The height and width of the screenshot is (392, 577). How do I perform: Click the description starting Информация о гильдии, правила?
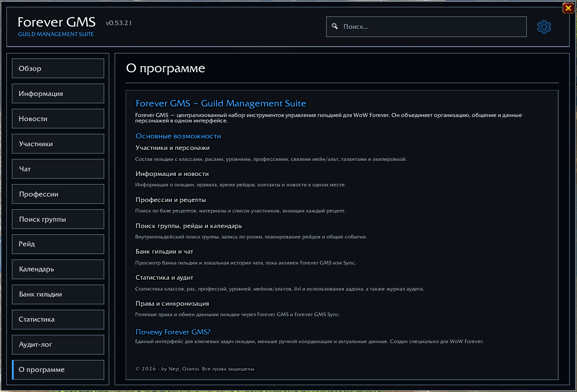(x=241, y=185)
